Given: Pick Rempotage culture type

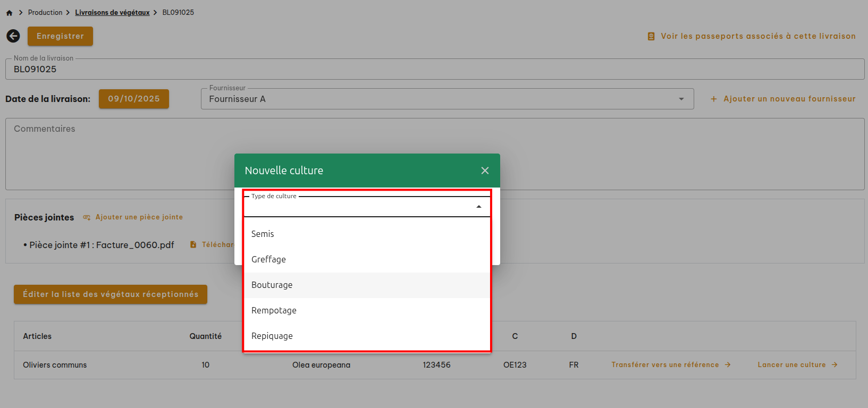Looking at the screenshot, I should click(274, 310).
